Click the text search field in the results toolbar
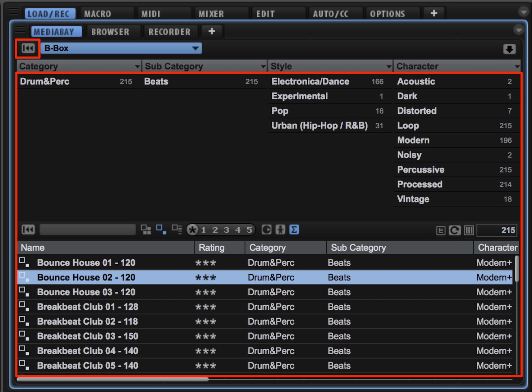The height and width of the screenshot is (392, 532). click(87, 229)
